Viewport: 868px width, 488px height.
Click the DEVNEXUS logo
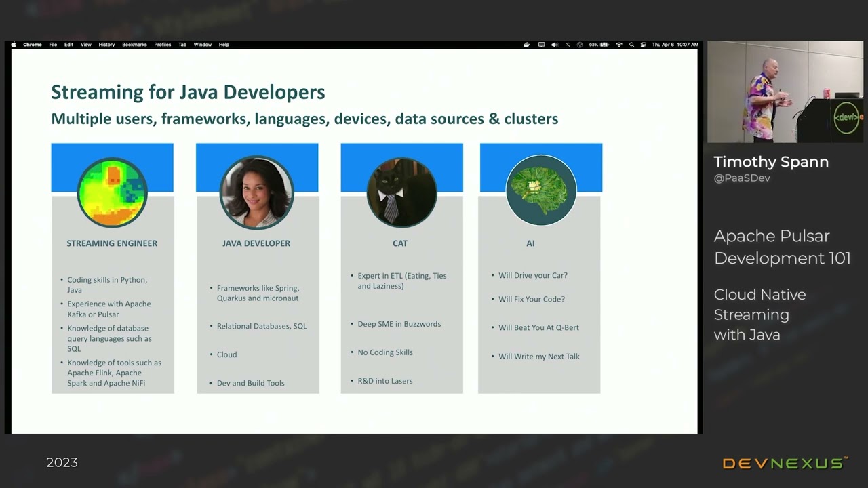tap(785, 464)
